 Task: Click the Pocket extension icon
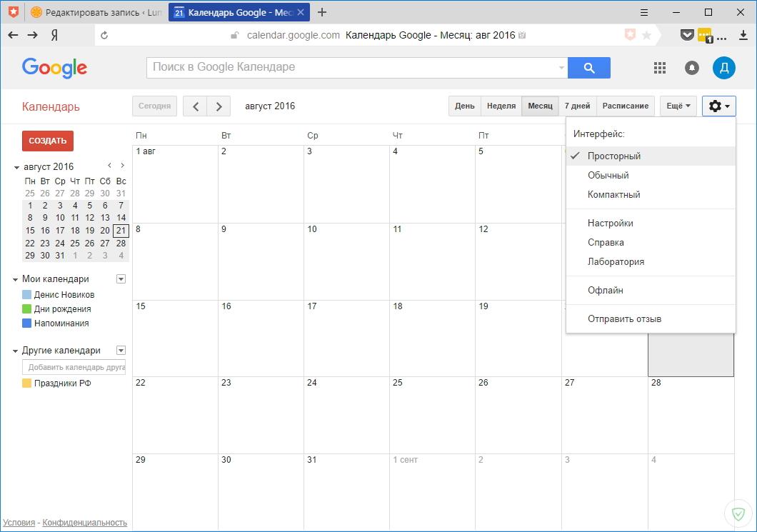click(687, 35)
